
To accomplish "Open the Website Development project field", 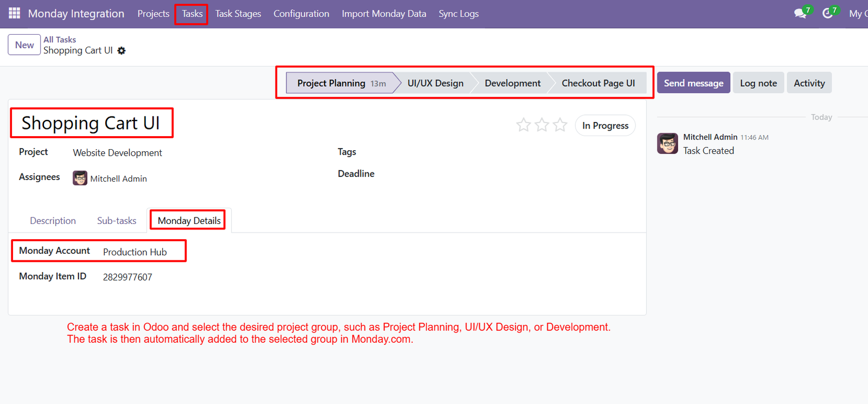I will (118, 153).
